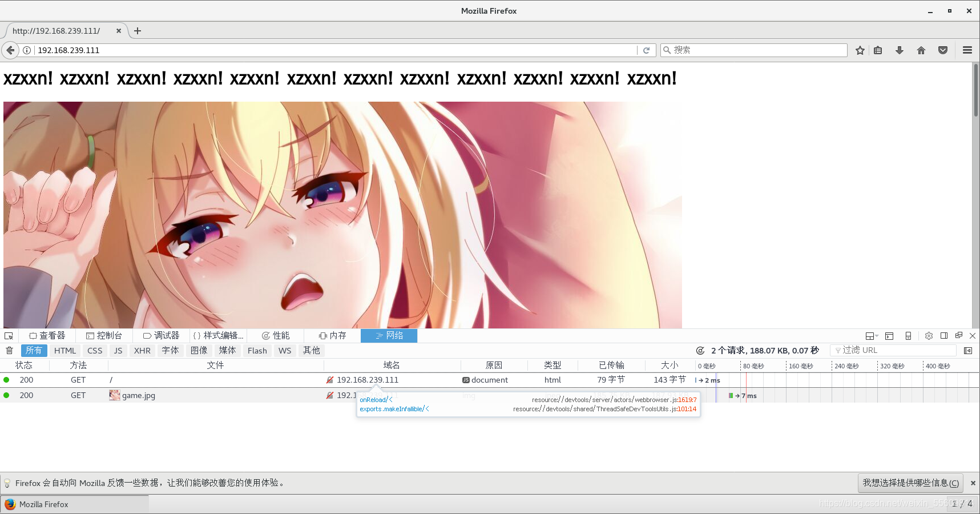Screen dimensions: 980x514
Task: Click the Mozilla Firefox taskbar entry
Action: pos(74,504)
